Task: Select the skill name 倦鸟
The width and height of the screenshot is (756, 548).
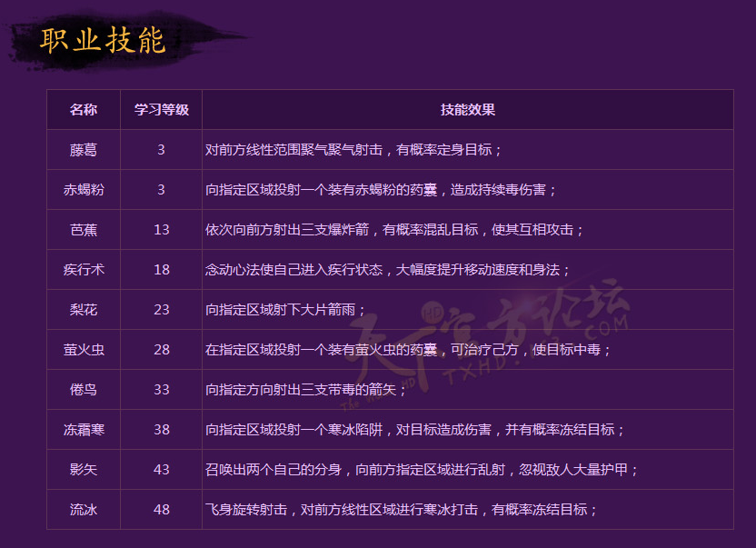Action: point(84,390)
